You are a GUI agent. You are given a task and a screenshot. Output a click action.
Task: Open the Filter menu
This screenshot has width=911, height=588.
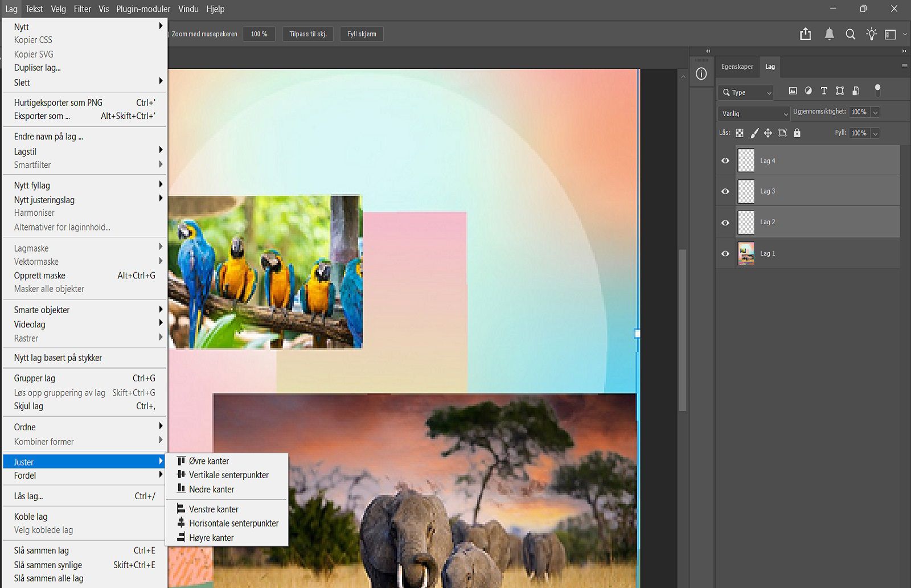(x=83, y=9)
